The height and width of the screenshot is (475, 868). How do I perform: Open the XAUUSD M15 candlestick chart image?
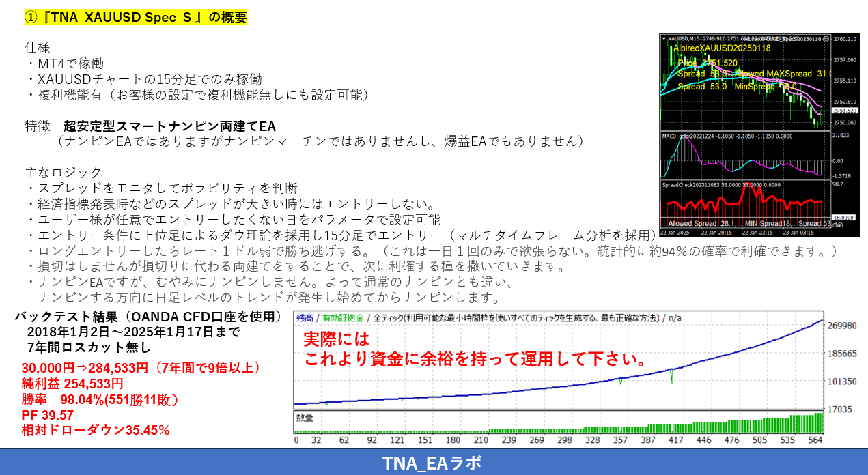[744, 83]
